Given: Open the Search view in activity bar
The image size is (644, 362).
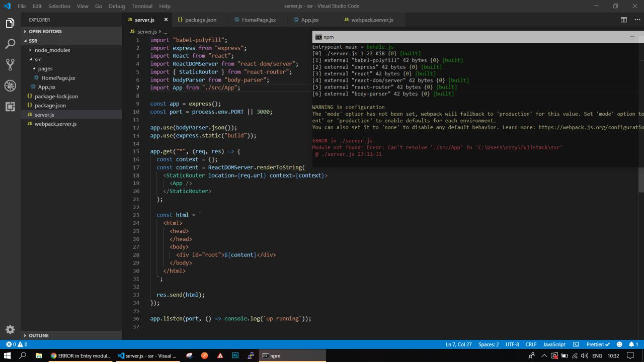Looking at the screenshot, I should [x=10, y=44].
